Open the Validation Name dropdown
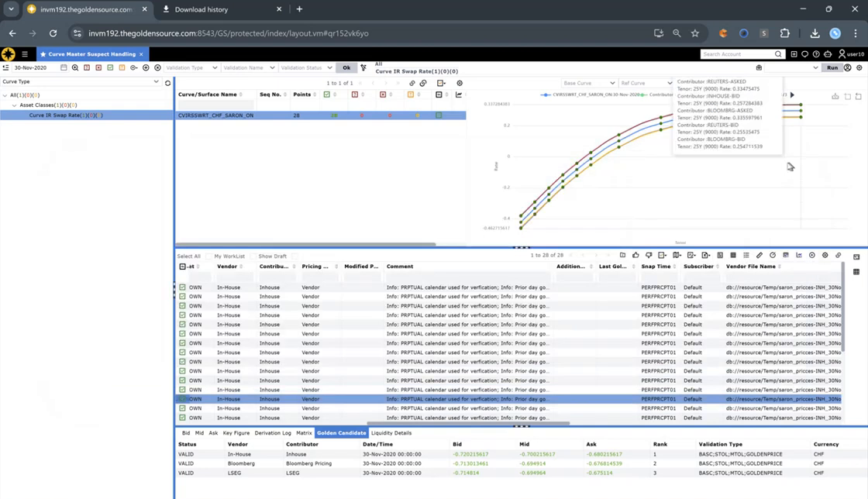This screenshot has width=868, height=499. click(249, 67)
